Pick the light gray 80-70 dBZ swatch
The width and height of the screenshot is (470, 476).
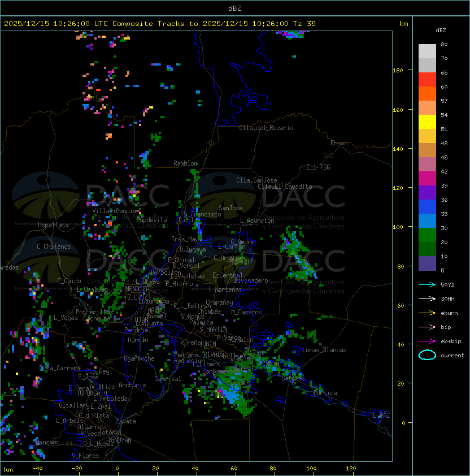pos(427,51)
